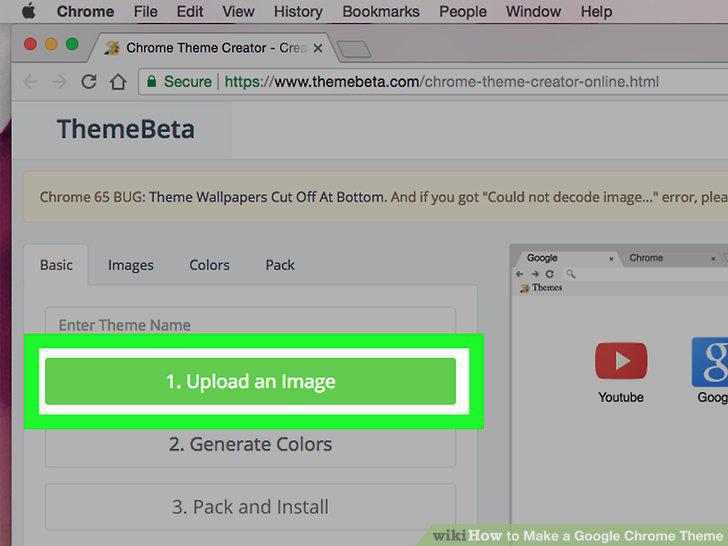This screenshot has height=546, width=728.
Task: Close the preview's Chrome tab
Action: 713,259
